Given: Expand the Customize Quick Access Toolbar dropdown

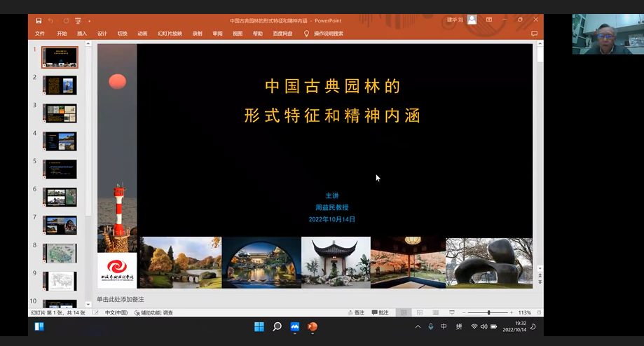Looking at the screenshot, I should (90, 21).
